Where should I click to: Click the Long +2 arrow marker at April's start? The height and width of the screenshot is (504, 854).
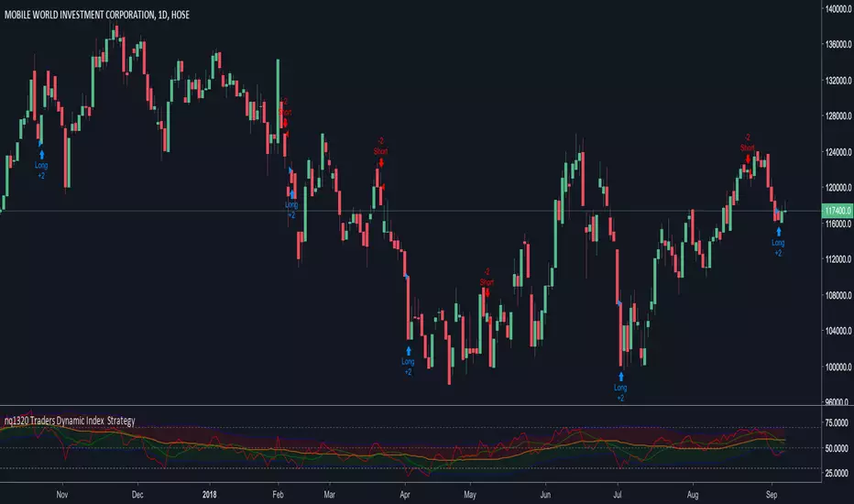coord(408,361)
